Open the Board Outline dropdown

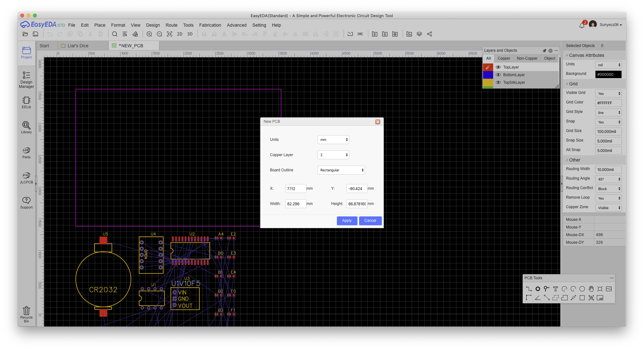[341, 170]
